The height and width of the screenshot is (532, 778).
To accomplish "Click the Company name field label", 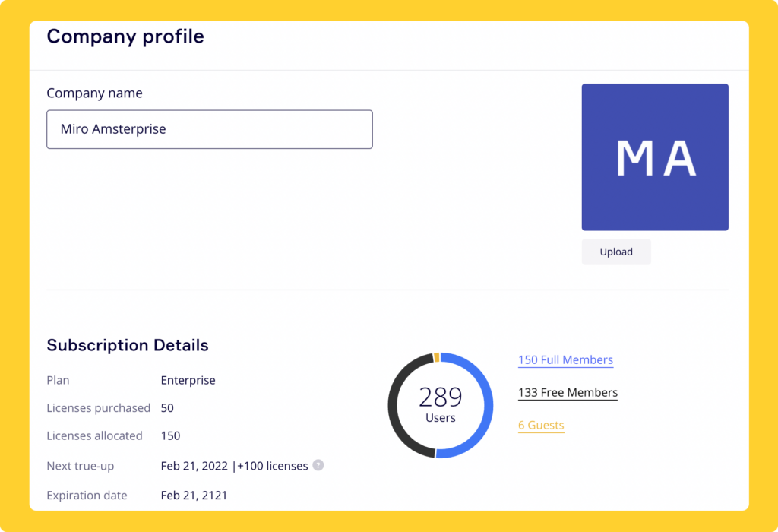I will click(94, 93).
